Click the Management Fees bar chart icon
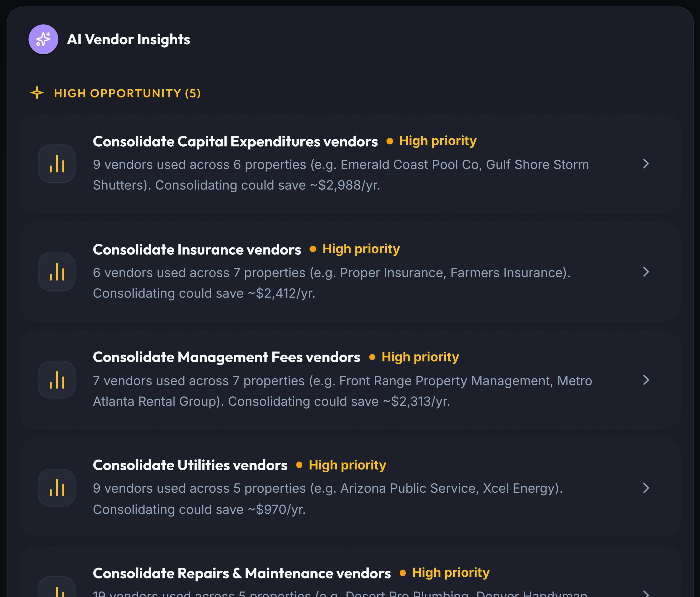The height and width of the screenshot is (597, 700). 57,380
